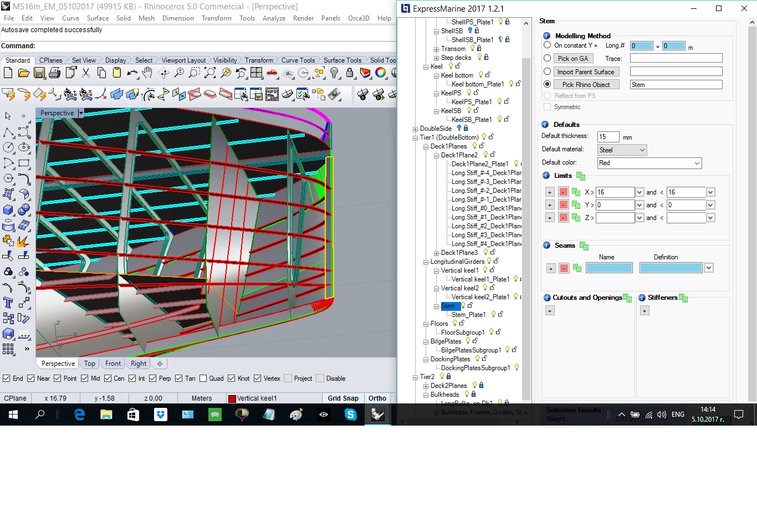757x532 pixels.
Task: Toggle the Quad osnap checkbox
Action: point(203,378)
